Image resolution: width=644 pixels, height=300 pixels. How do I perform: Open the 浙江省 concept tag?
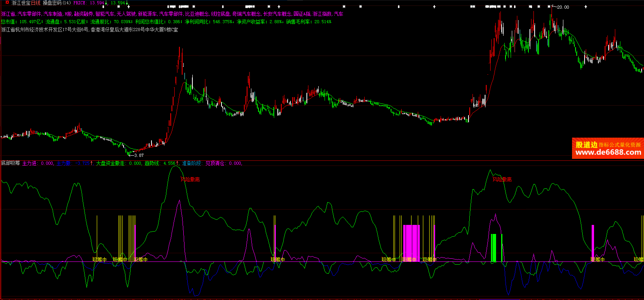point(8,14)
